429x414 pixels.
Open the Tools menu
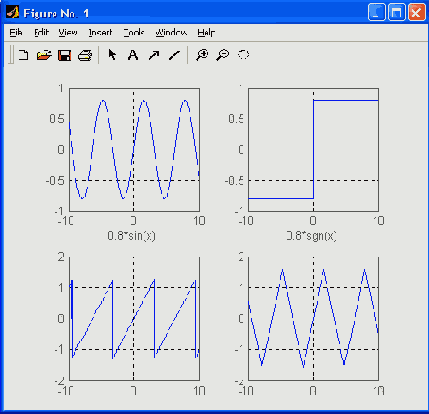tap(134, 32)
